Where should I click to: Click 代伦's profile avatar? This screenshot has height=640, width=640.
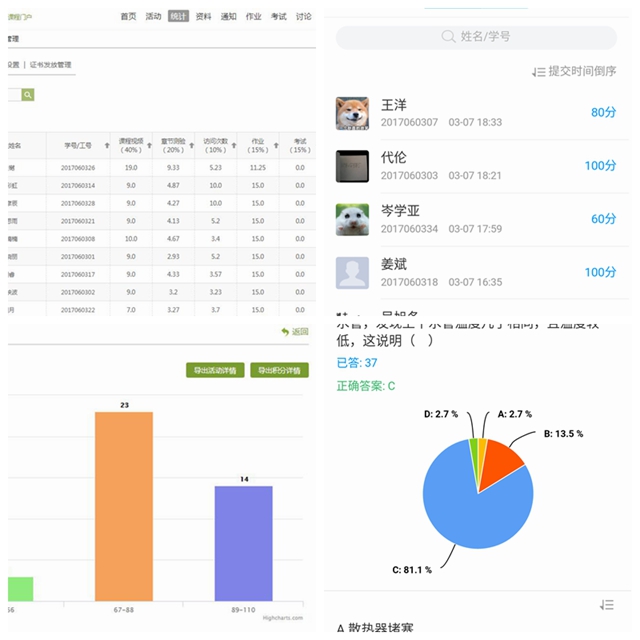pyautogui.click(x=352, y=166)
